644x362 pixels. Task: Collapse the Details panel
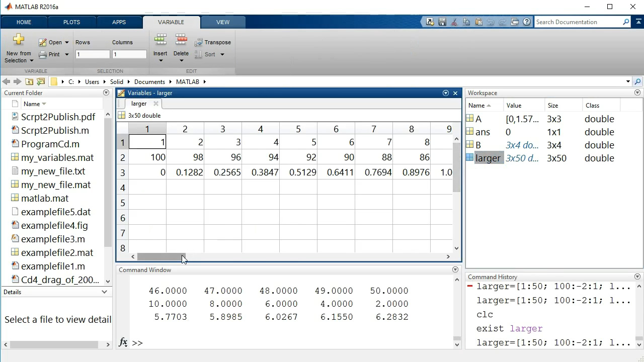[105, 292]
